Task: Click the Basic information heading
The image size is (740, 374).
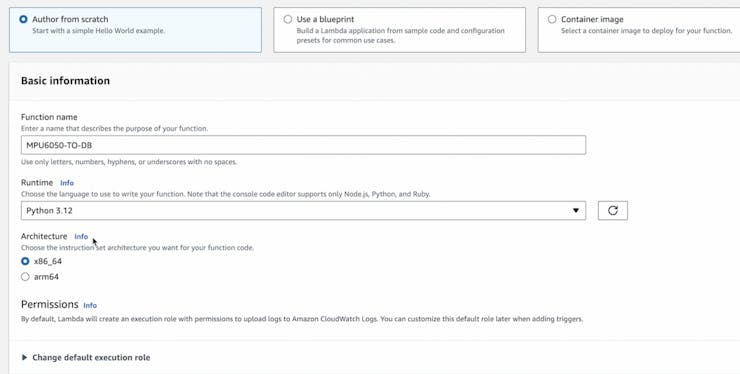Action: click(66, 81)
